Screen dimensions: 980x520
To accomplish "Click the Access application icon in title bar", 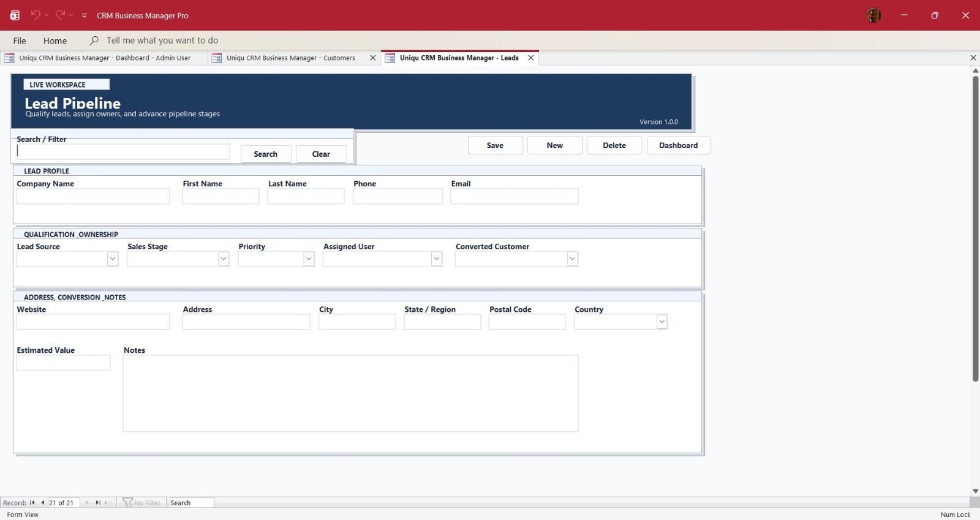I will pos(15,15).
